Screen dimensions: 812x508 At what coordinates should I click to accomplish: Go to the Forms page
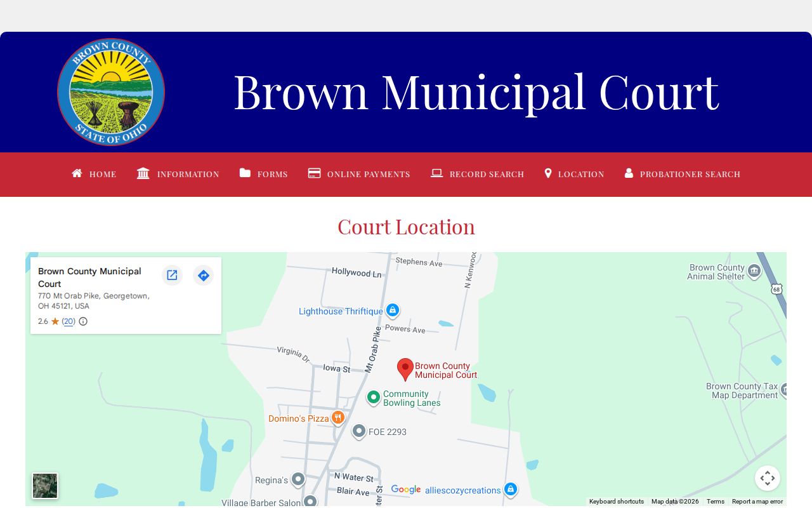tap(264, 174)
